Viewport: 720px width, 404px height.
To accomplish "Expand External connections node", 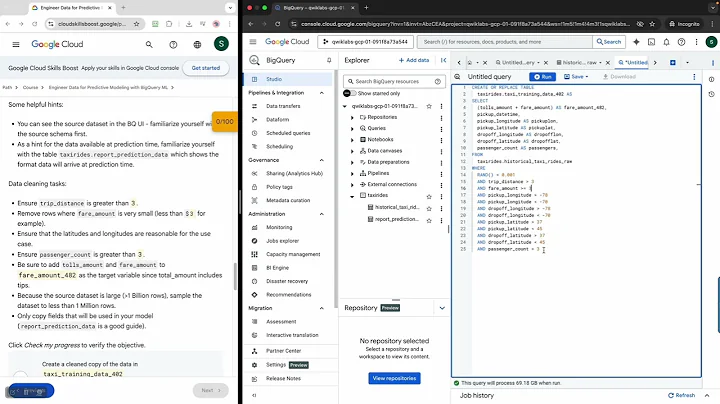I will click(x=352, y=185).
